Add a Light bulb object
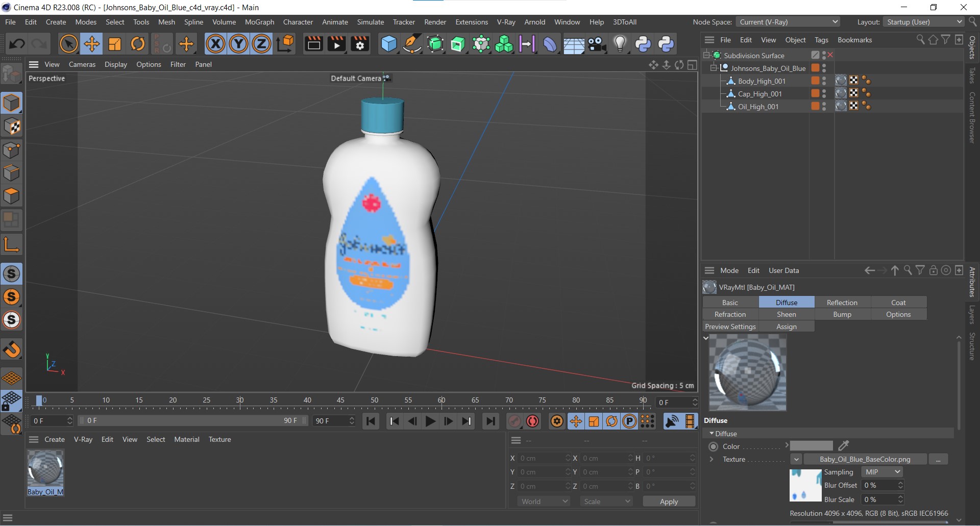Image resolution: width=980 pixels, height=526 pixels. tap(620, 44)
